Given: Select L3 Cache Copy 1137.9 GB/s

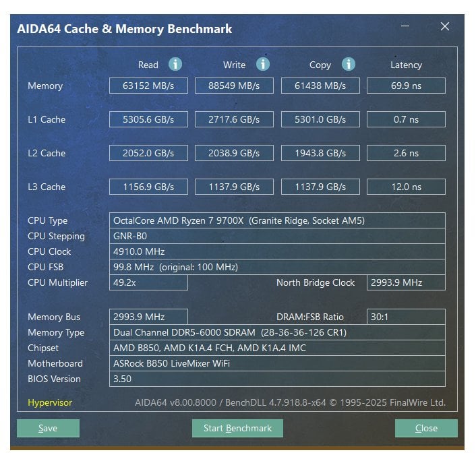Looking at the screenshot, I should (320, 187).
